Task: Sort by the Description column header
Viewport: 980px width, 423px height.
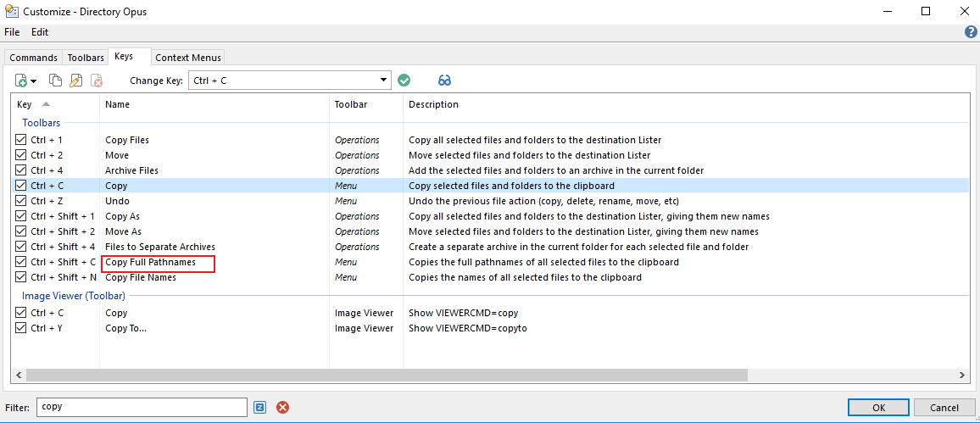Action: pos(686,104)
